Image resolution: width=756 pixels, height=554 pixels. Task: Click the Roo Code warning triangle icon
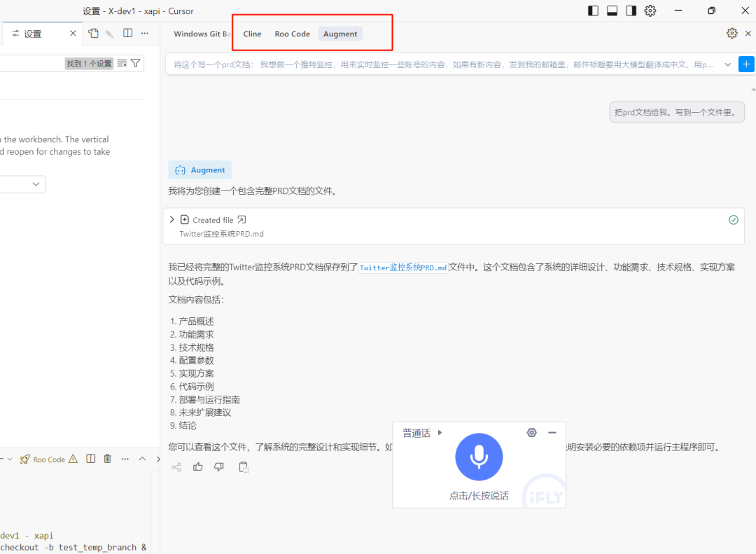point(73,459)
